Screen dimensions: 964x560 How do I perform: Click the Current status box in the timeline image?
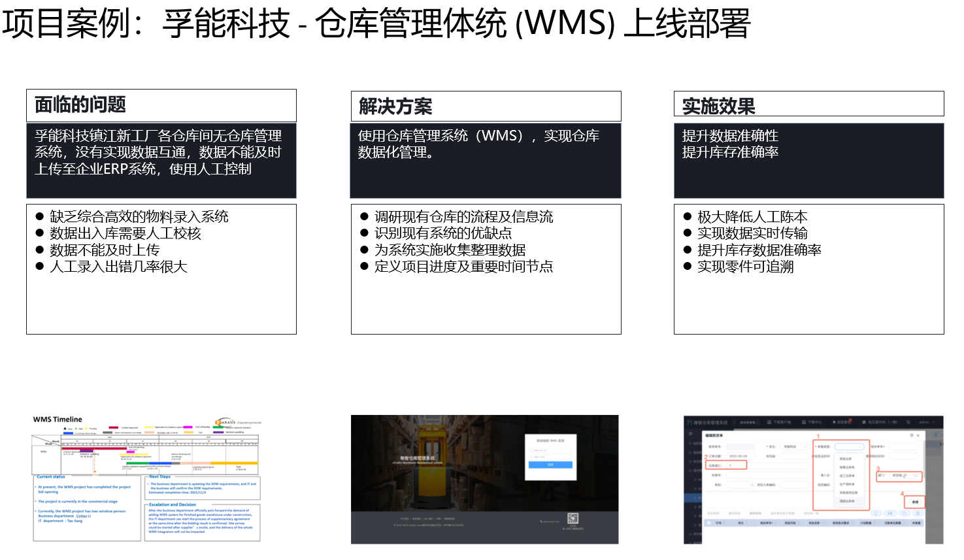(x=87, y=508)
